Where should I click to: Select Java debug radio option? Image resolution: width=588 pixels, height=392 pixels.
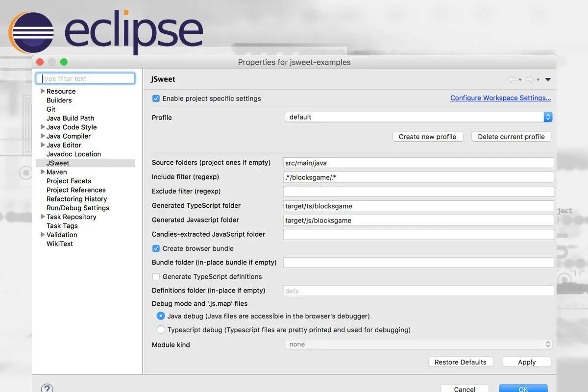[161, 316]
